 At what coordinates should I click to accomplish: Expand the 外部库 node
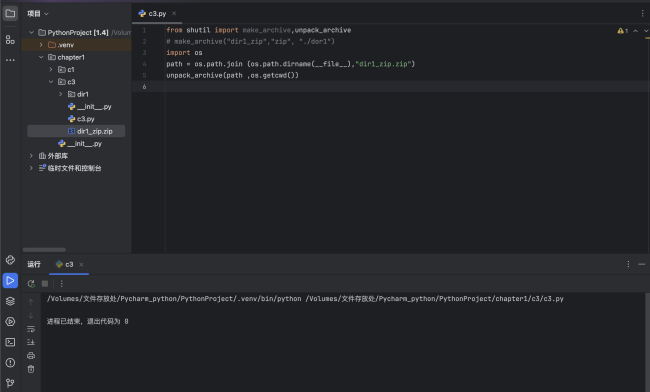coord(31,156)
